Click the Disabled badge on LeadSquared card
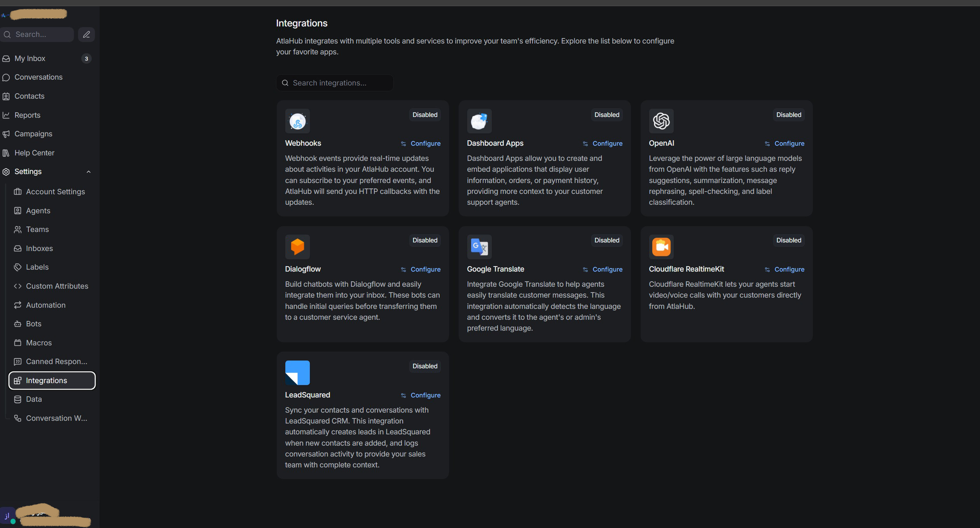 pyautogui.click(x=425, y=366)
